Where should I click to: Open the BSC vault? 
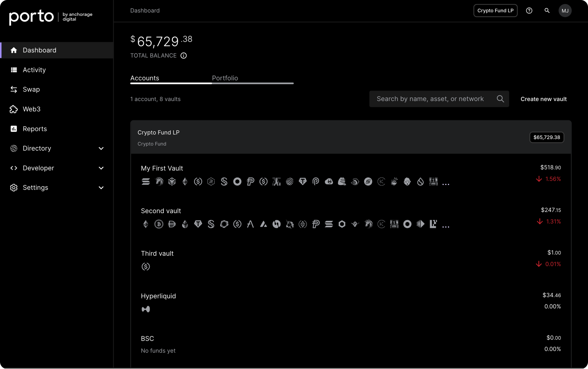pyautogui.click(x=147, y=339)
